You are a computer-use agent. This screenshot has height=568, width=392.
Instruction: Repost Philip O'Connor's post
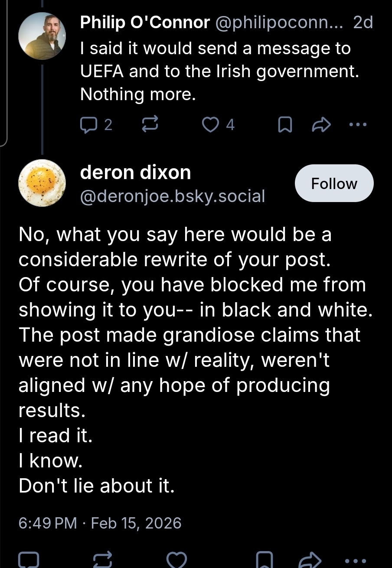coord(150,125)
